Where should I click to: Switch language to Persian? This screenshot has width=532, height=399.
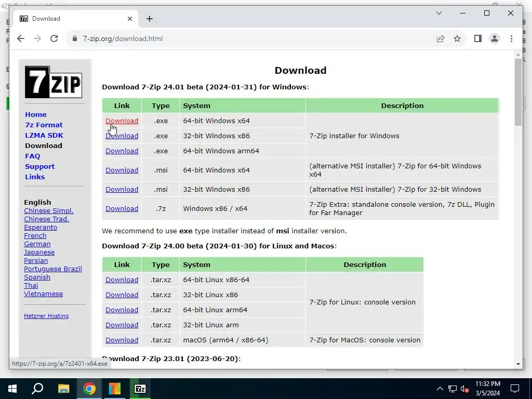click(x=36, y=261)
